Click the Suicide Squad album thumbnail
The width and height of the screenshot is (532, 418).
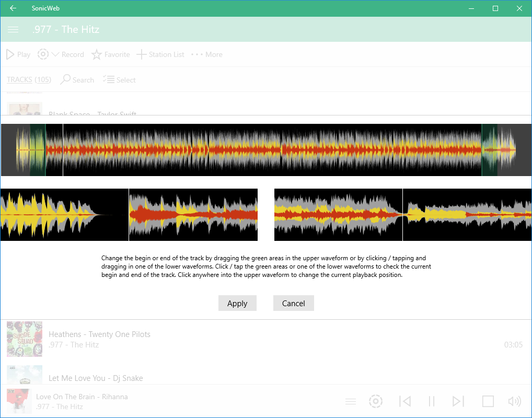[x=25, y=339]
